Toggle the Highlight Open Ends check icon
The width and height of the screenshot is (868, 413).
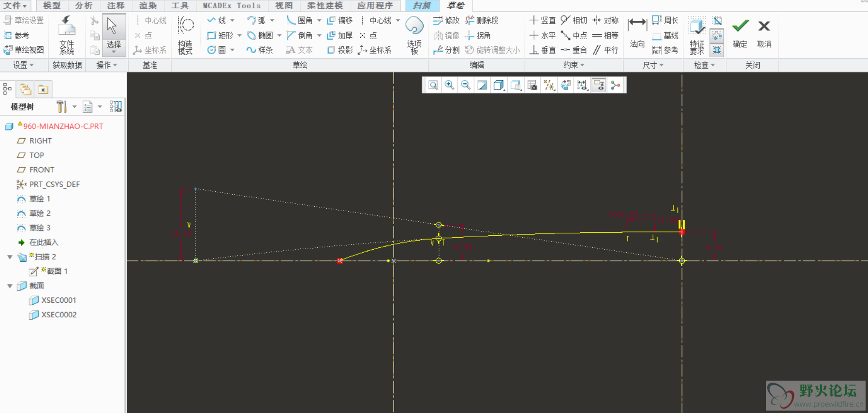[717, 35]
